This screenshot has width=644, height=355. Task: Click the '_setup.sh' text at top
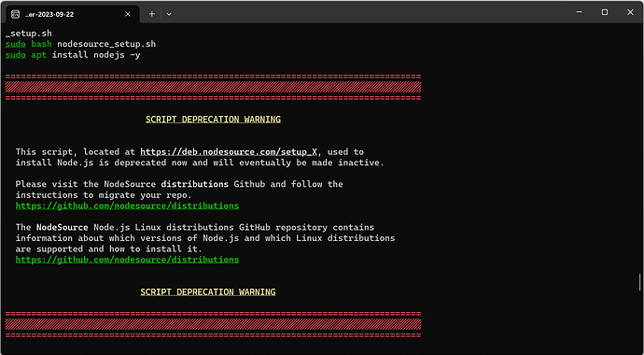click(29, 34)
